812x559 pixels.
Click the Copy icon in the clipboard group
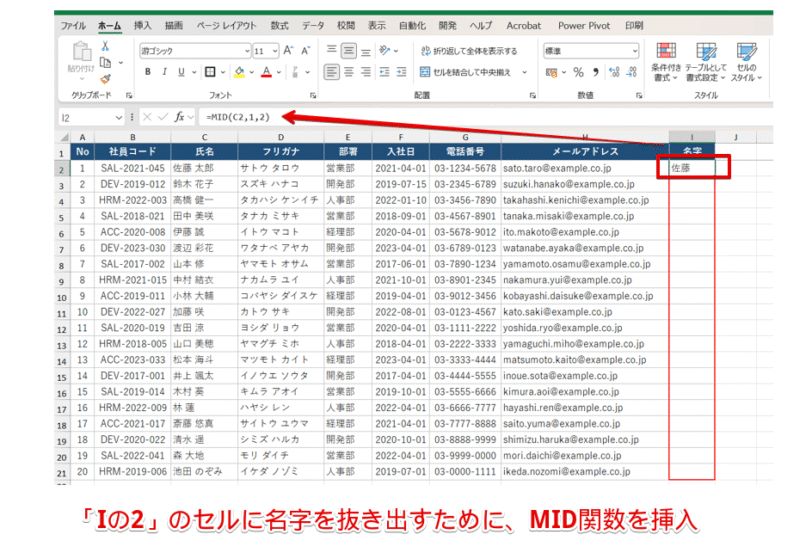pos(106,63)
